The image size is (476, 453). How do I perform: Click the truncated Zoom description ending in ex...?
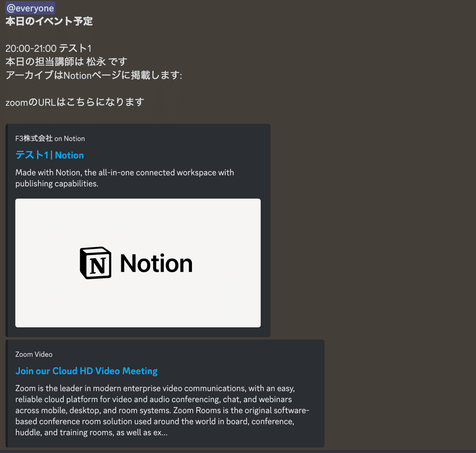[91, 432]
